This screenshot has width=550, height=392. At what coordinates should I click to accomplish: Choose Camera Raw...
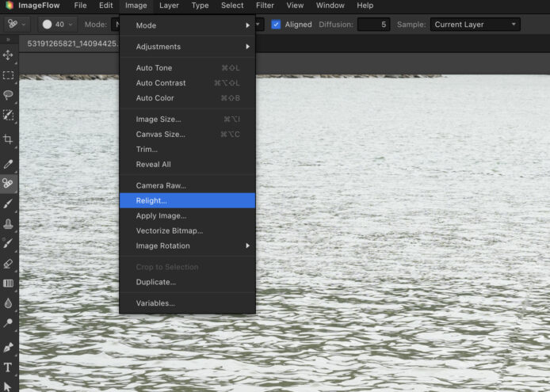pyautogui.click(x=187, y=185)
